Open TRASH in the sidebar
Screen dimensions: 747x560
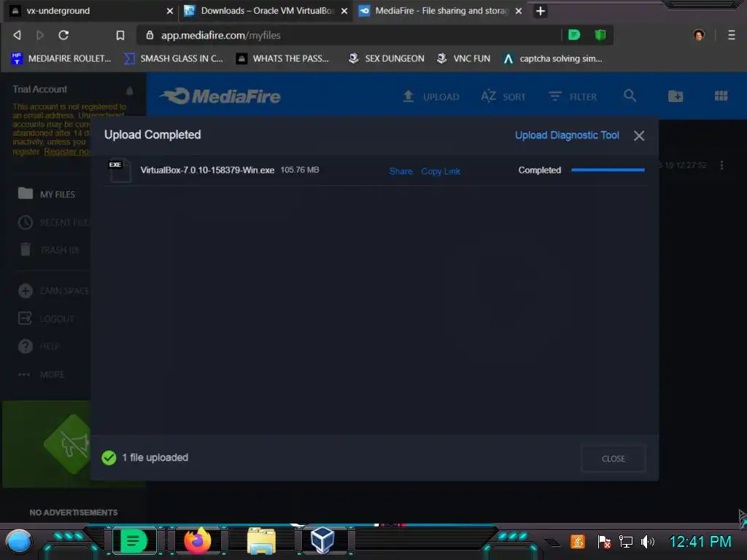50,249
